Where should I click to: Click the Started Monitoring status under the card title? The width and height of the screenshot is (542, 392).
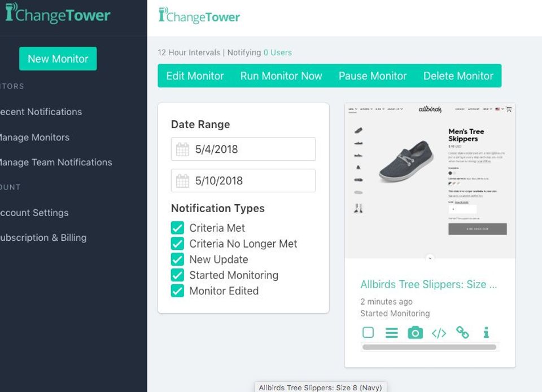pos(395,313)
